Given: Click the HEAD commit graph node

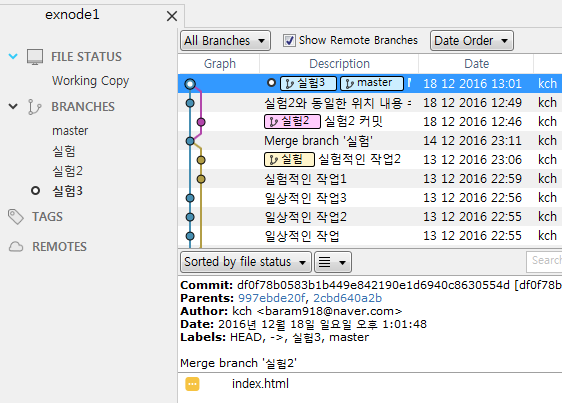Looking at the screenshot, I should tap(190, 84).
